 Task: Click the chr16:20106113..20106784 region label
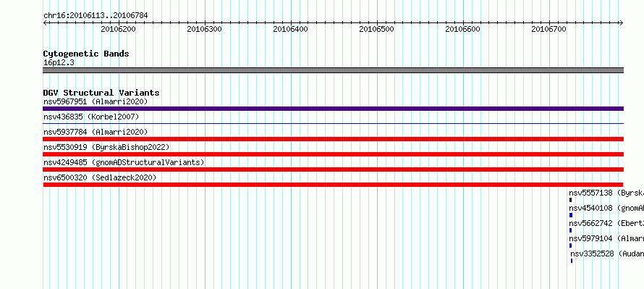click(x=96, y=16)
